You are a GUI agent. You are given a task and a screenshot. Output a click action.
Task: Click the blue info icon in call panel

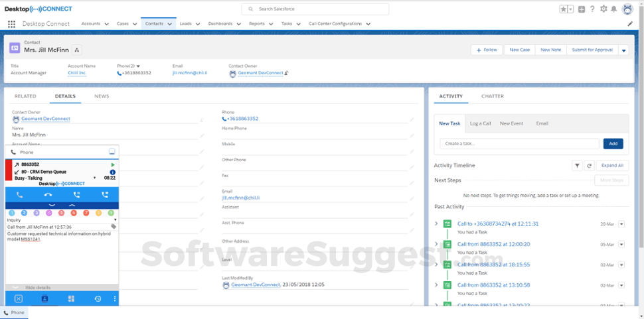[113, 172]
